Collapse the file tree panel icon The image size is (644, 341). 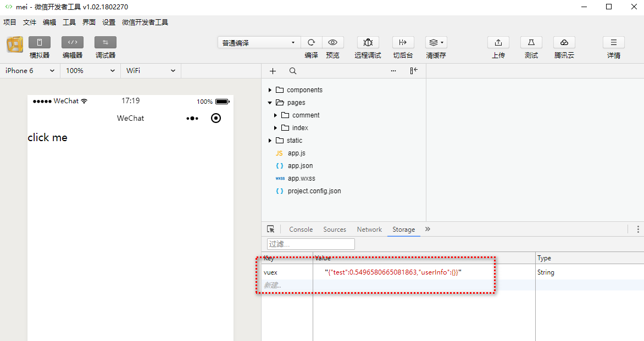(x=414, y=71)
